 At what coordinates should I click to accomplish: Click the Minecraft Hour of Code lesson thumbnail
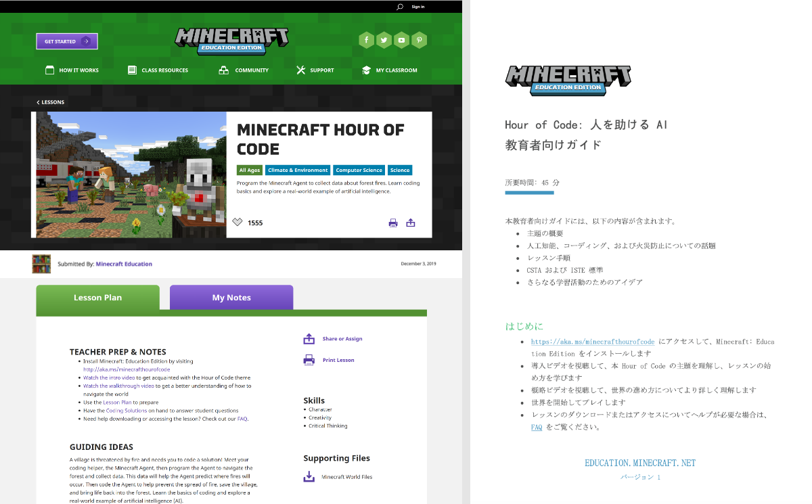click(129, 175)
